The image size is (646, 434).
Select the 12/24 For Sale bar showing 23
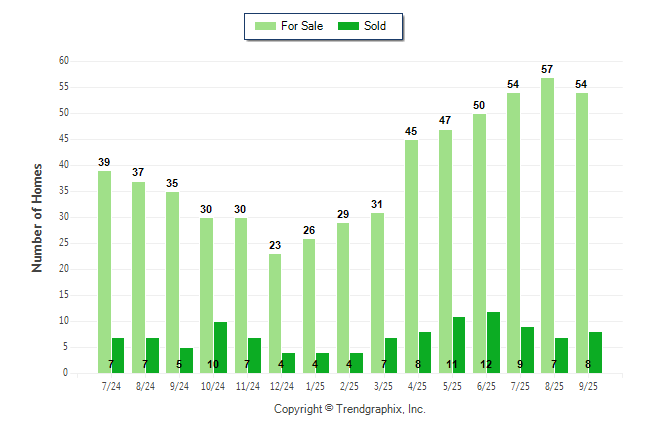275,312
